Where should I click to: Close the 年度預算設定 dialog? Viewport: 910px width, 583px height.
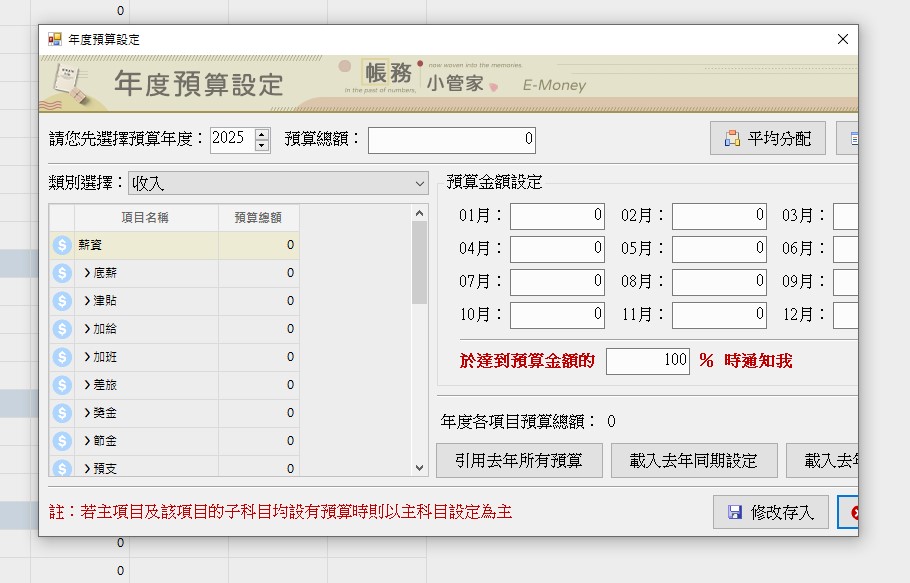point(843,39)
